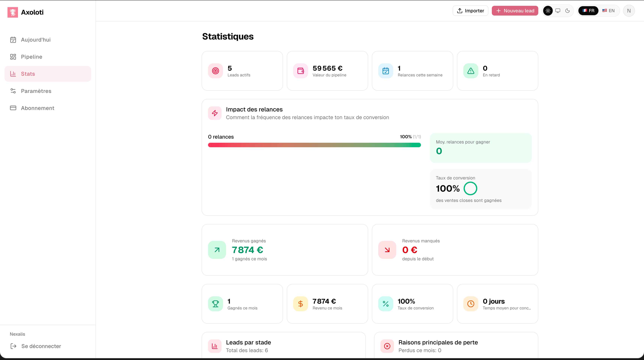Open the N user avatar
The image size is (644, 360).
click(629, 11)
